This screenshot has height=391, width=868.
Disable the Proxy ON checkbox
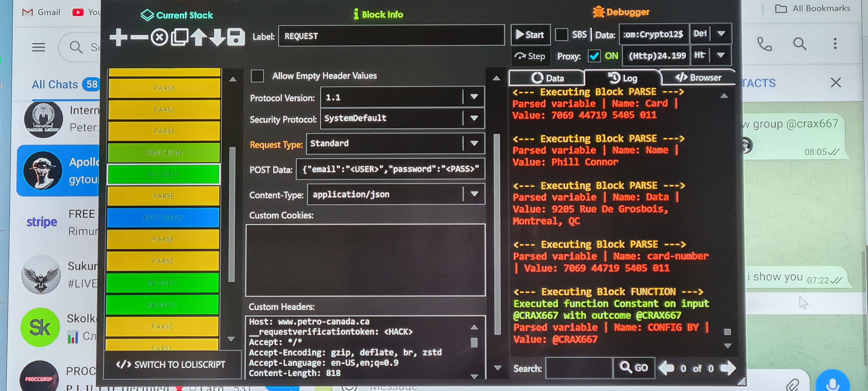pyautogui.click(x=594, y=56)
